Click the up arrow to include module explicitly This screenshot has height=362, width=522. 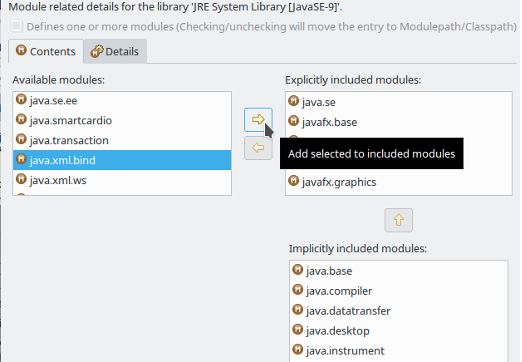click(398, 220)
